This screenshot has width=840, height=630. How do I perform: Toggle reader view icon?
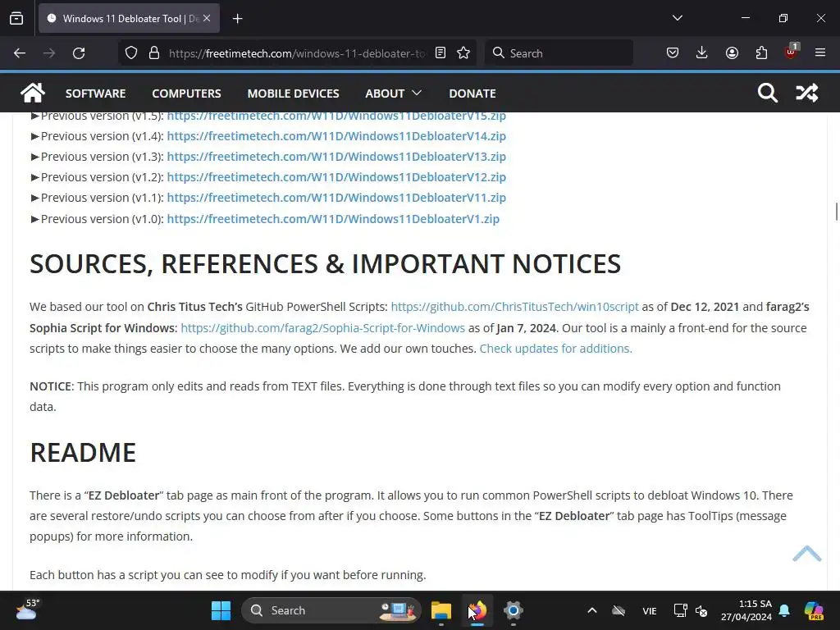441,53
